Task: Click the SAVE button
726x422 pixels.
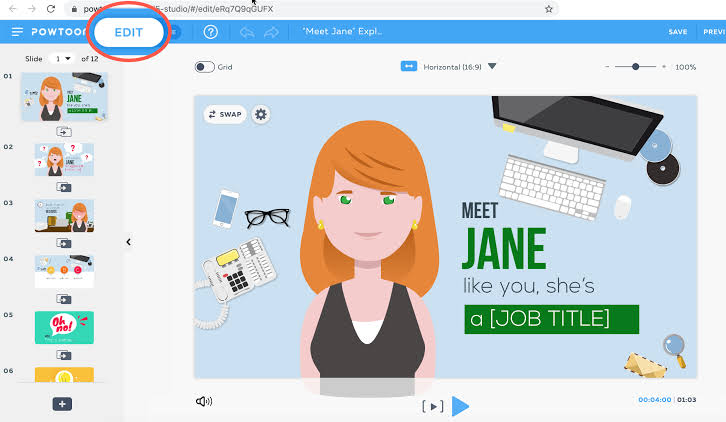Action: (x=677, y=32)
